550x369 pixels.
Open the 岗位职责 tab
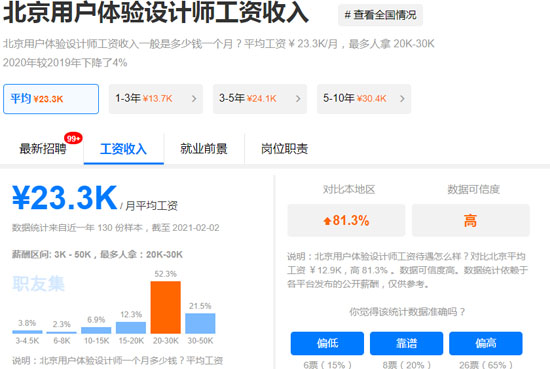(284, 149)
